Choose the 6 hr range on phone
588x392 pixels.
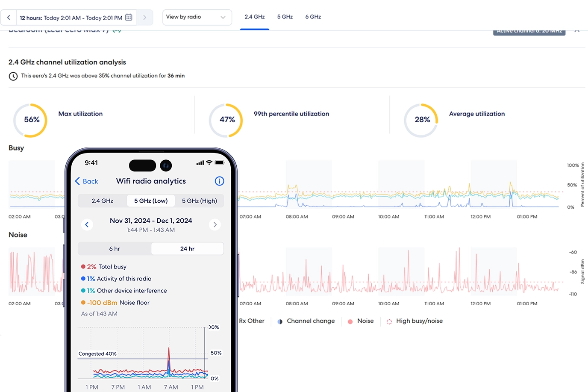[x=115, y=249]
